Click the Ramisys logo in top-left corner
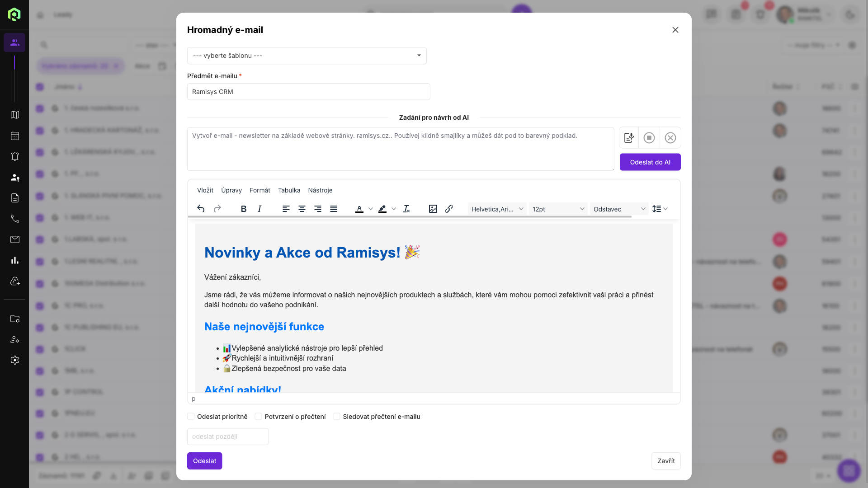This screenshot has width=868, height=488. 14,14
